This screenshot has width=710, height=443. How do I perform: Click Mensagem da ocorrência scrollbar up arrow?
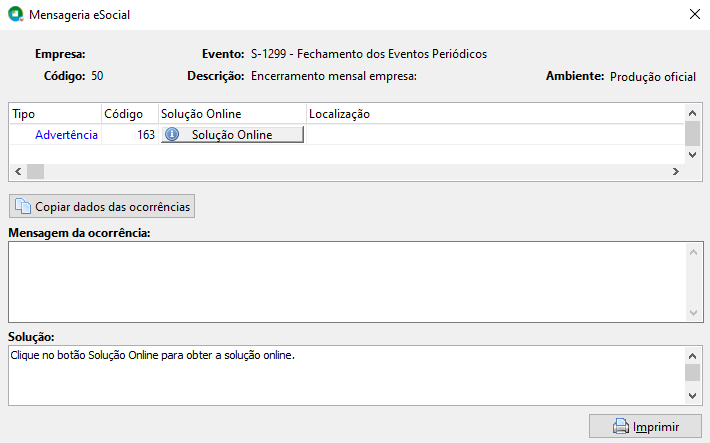[693, 252]
